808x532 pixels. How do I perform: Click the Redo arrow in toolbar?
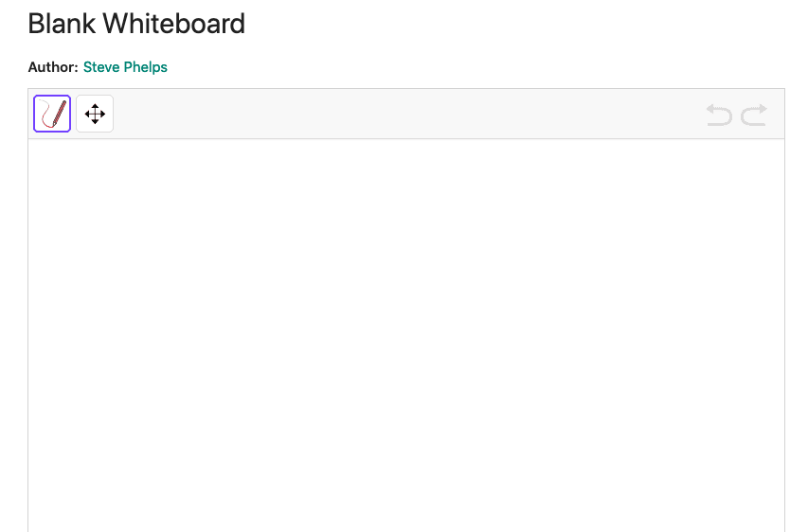754,115
